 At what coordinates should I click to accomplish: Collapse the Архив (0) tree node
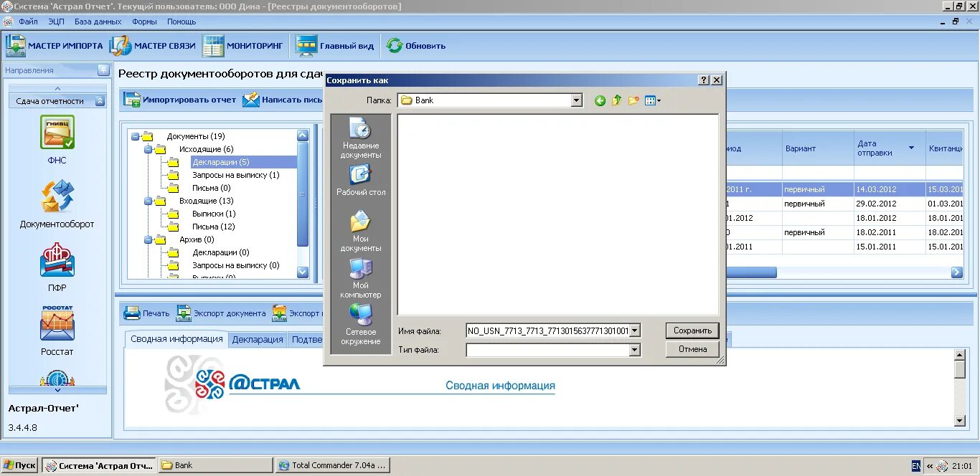(x=148, y=239)
